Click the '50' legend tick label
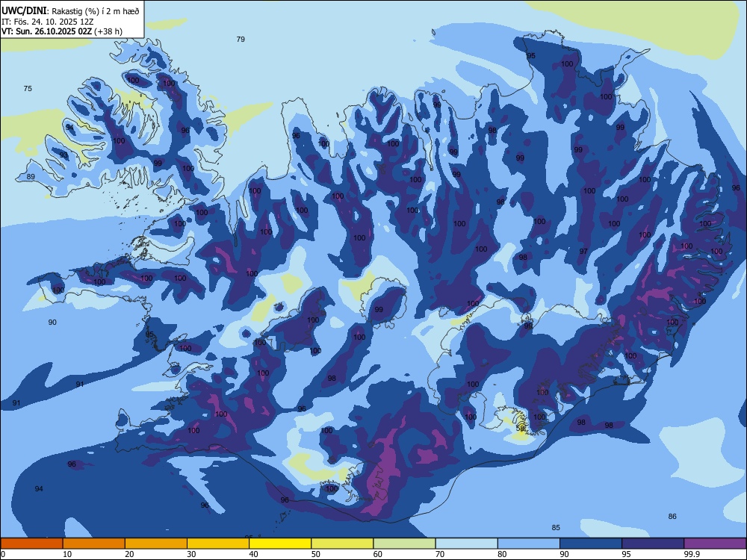Image resolution: width=747 pixels, height=560 pixels. 316,554
